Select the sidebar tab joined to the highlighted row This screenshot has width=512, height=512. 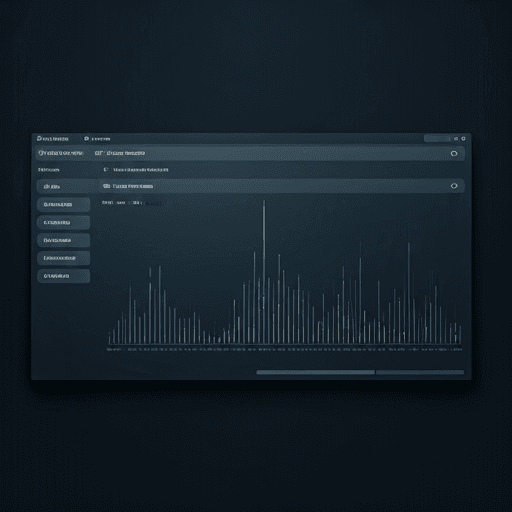tap(67, 186)
